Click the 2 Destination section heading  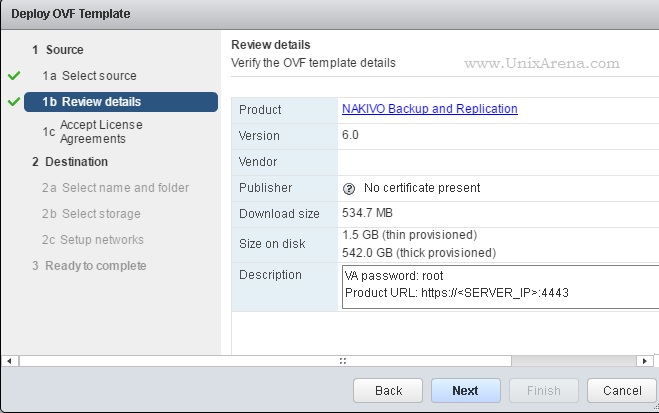click(70, 162)
